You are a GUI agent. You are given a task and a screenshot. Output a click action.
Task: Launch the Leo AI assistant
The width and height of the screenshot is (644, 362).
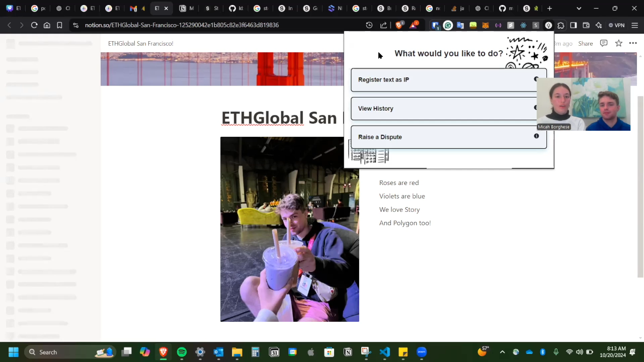[599, 25]
